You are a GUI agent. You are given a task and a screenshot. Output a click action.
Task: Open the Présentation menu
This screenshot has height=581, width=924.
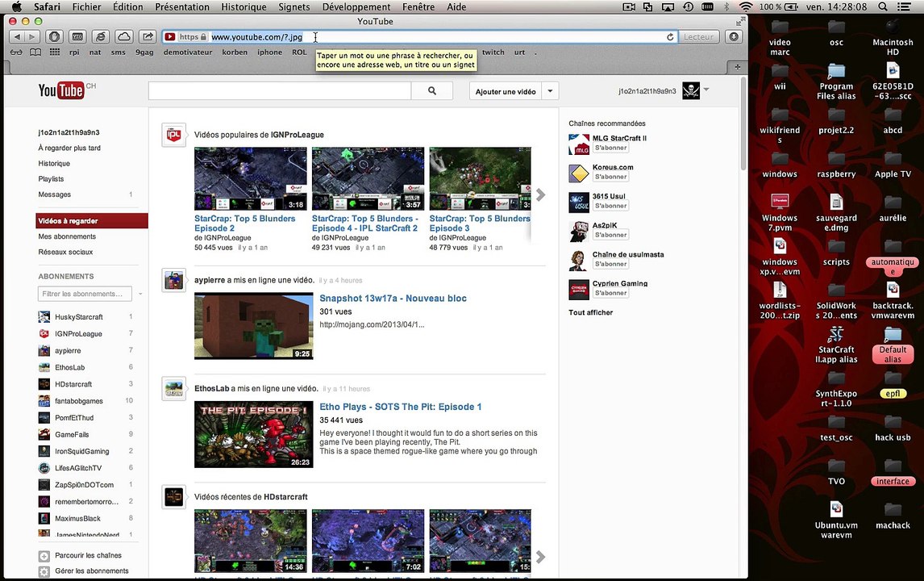click(182, 6)
